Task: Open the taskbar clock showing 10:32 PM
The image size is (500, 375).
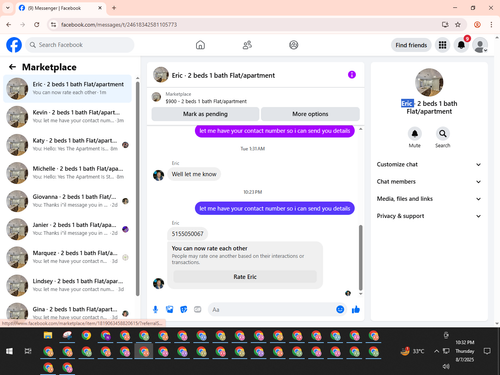Action: pos(465,351)
